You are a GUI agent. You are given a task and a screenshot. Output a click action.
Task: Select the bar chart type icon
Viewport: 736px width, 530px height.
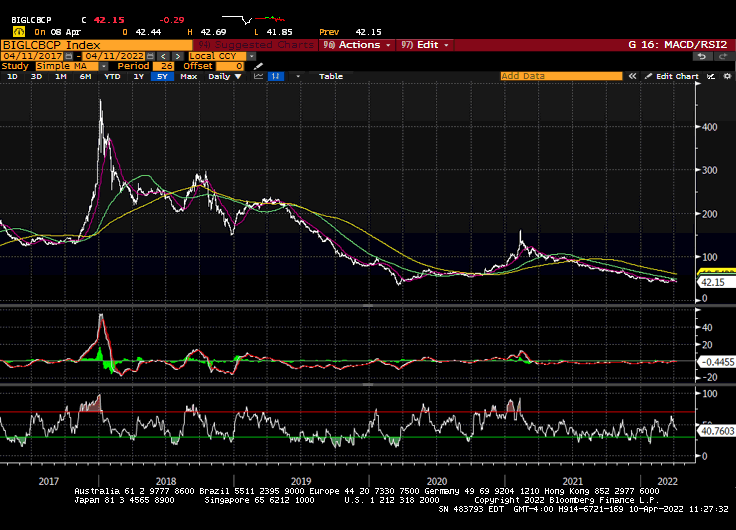pyautogui.click(x=276, y=76)
